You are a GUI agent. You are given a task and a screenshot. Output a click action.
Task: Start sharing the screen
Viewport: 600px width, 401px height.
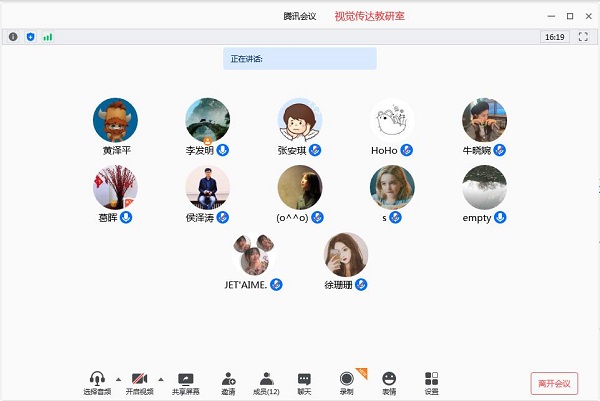[x=185, y=380]
